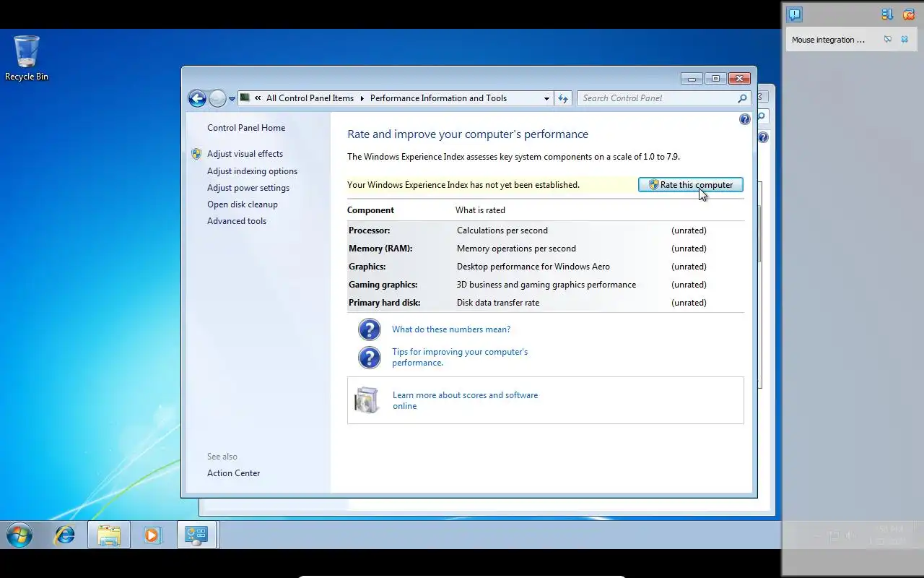The image size is (924, 578).
Task: Launch Internet Explorer from taskbar
Action: click(65, 535)
